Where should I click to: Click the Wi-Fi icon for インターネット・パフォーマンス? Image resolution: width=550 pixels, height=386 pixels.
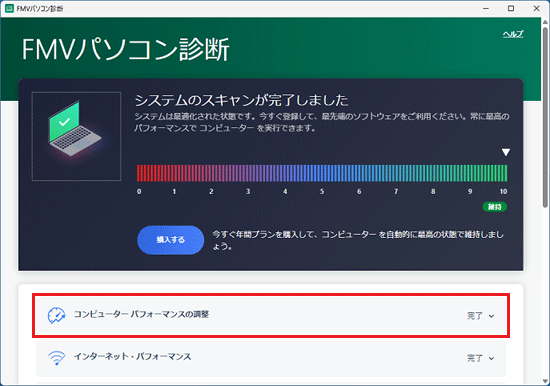tap(56, 358)
